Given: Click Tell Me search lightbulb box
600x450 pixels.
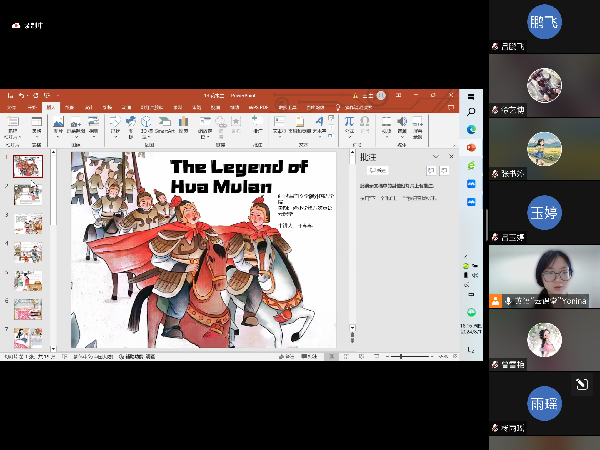Looking at the screenshot, I should [x=354, y=108].
